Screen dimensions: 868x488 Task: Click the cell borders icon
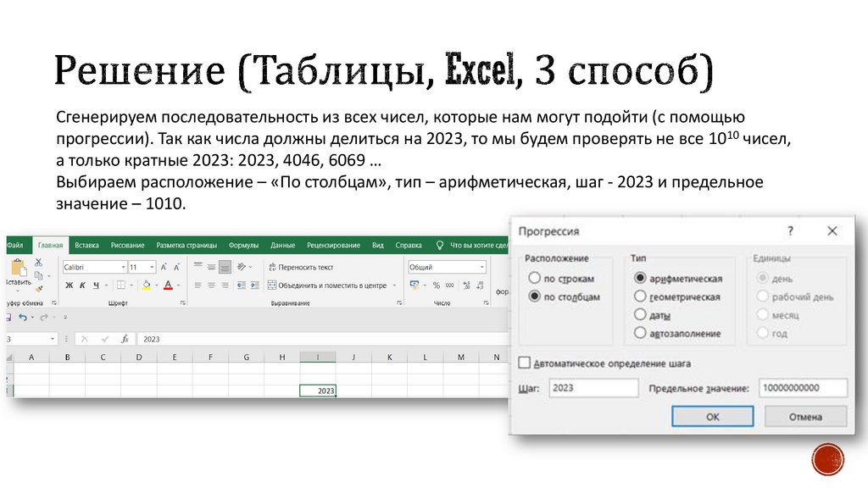(120, 286)
